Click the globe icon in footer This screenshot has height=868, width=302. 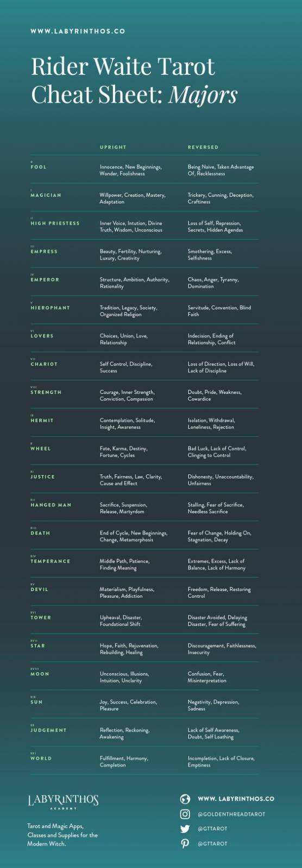tap(185, 799)
